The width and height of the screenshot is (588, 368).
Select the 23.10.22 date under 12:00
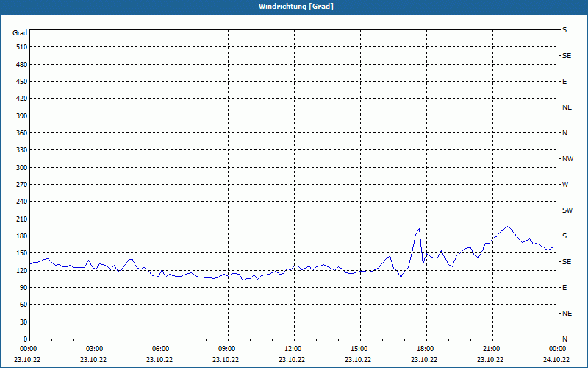292,359
